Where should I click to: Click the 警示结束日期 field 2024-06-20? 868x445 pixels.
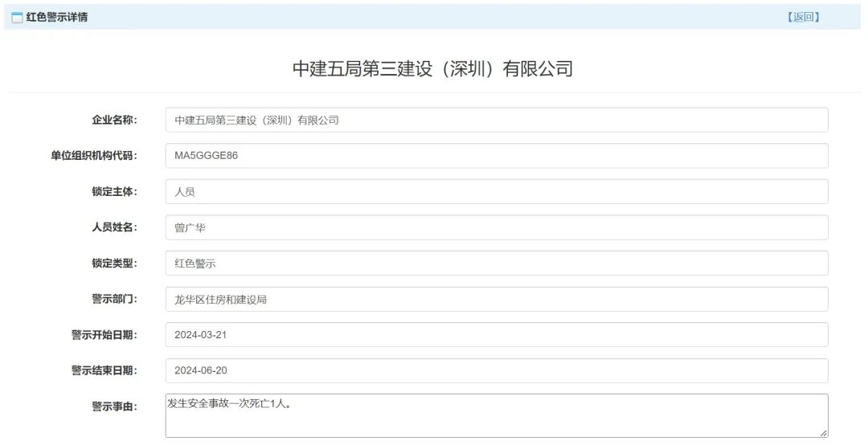[x=497, y=371]
